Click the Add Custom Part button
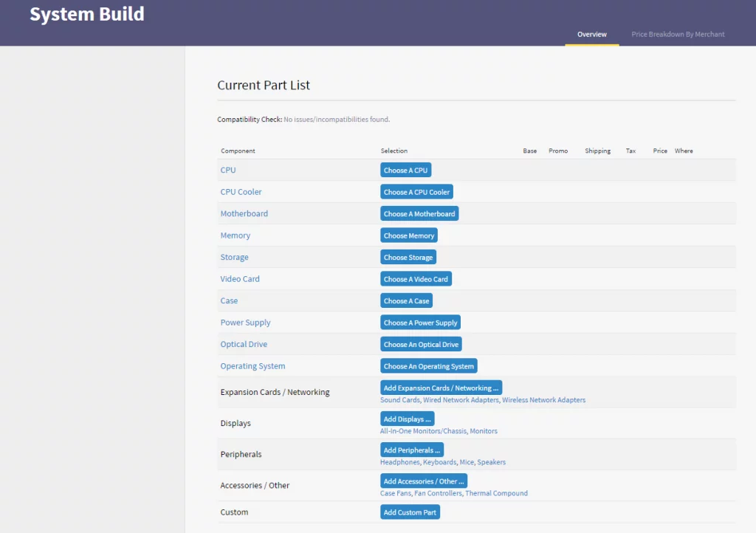 click(410, 512)
